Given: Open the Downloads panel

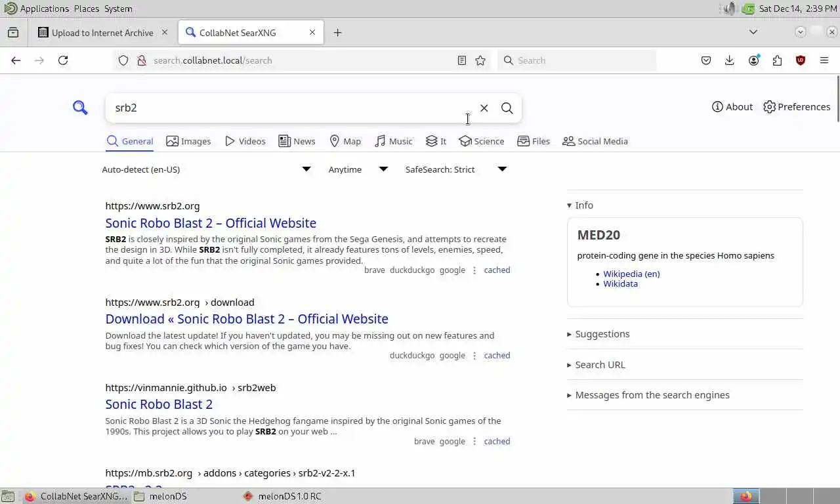Looking at the screenshot, I should (730, 60).
